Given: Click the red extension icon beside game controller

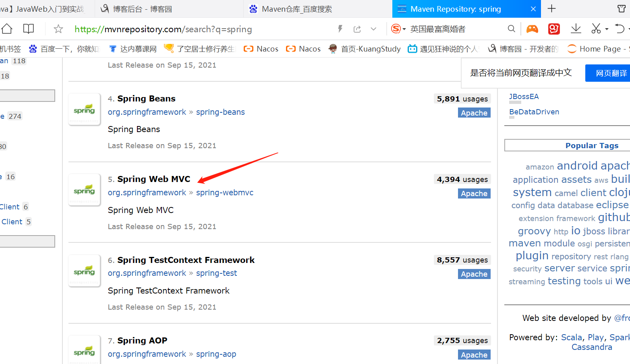Looking at the screenshot, I should 554,29.
